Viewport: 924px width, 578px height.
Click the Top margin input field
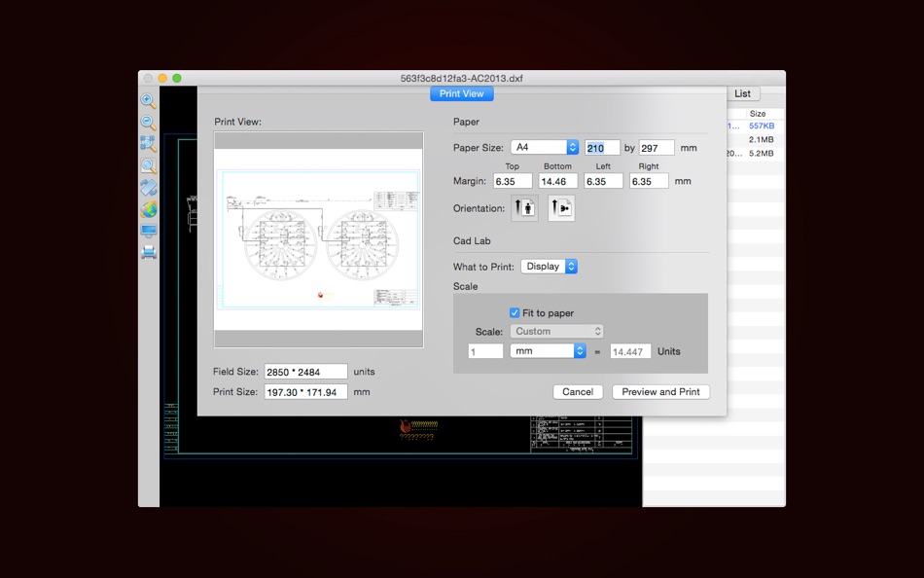coord(513,181)
